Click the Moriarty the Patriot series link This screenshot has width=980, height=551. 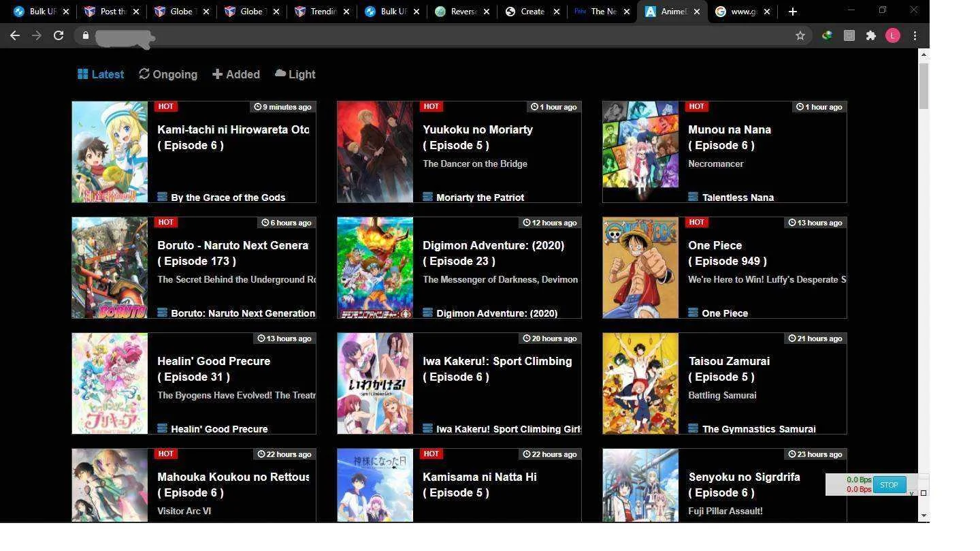point(480,198)
